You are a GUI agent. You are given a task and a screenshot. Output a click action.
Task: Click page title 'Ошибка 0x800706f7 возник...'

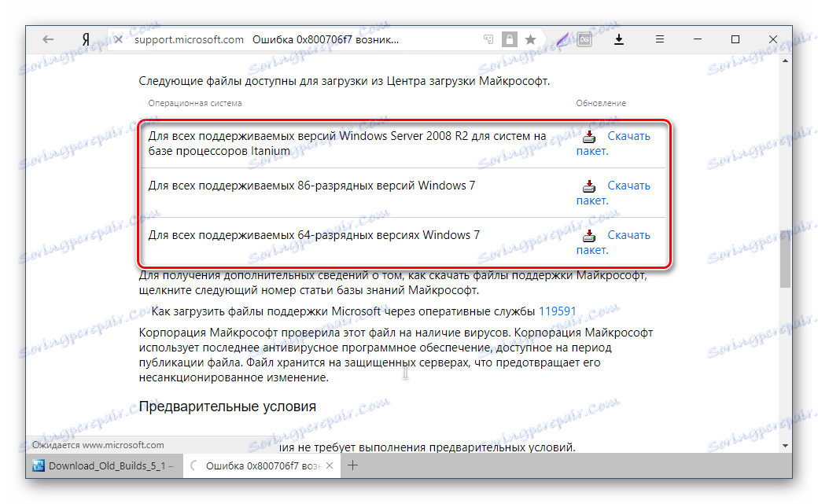pyautogui.click(x=326, y=39)
